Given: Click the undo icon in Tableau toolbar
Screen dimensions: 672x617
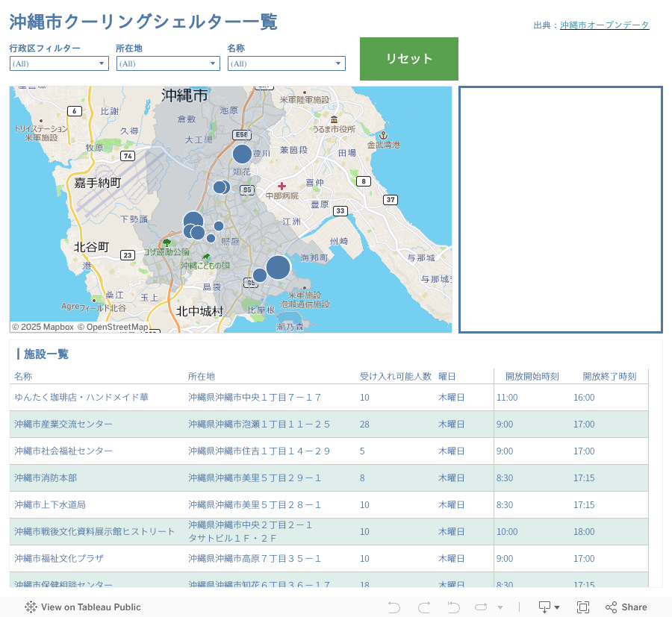Looking at the screenshot, I should [393, 607].
